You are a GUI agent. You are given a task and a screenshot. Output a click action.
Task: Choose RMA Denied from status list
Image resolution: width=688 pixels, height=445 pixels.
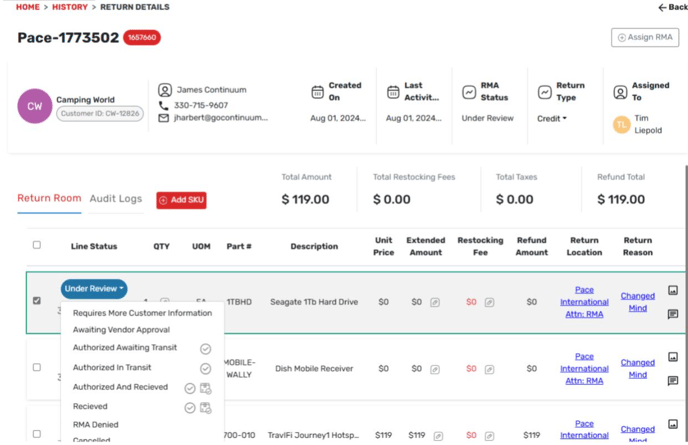[x=96, y=425]
